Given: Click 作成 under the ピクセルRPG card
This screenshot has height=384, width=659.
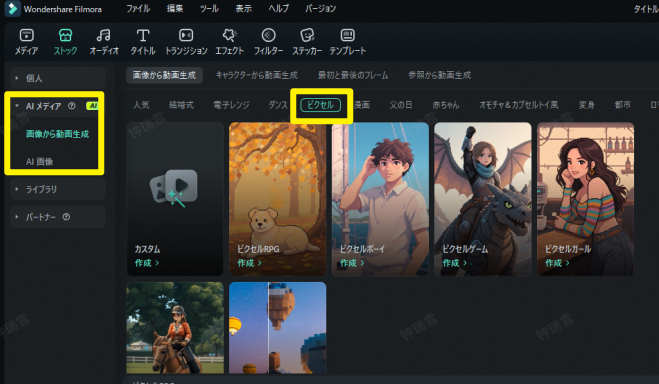Looking at the screenshot, I should coord(249,263).
